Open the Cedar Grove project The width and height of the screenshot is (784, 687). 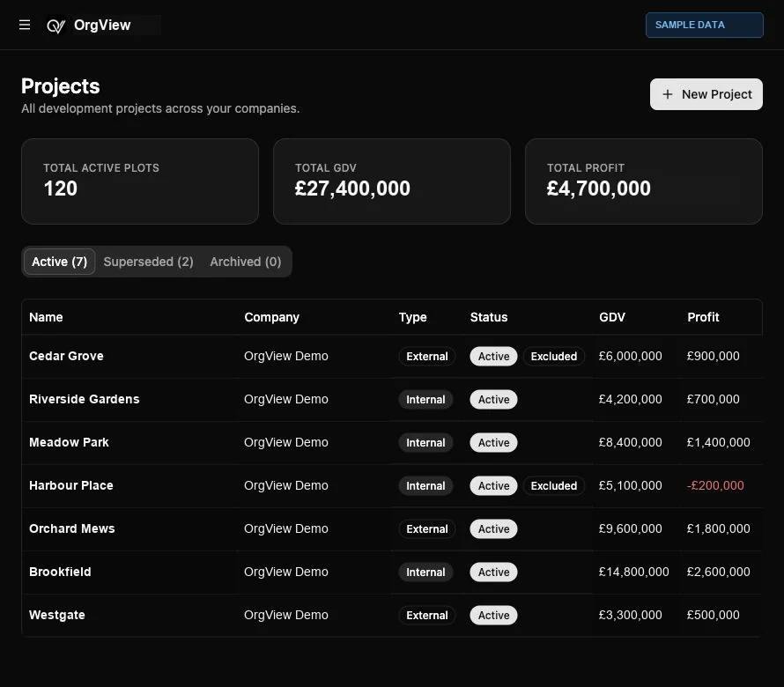point(66,356)
